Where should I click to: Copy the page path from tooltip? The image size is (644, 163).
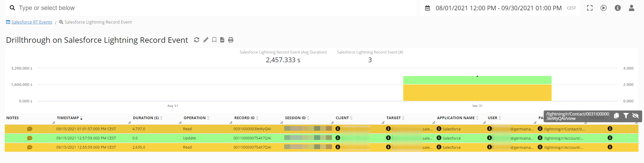coord(616,116)
